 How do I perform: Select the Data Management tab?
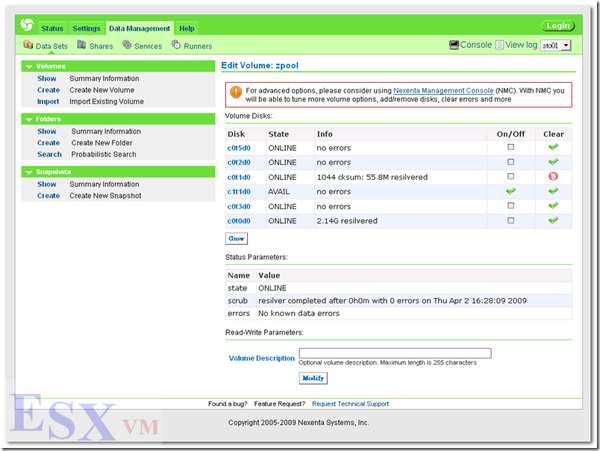pos(140,28)
